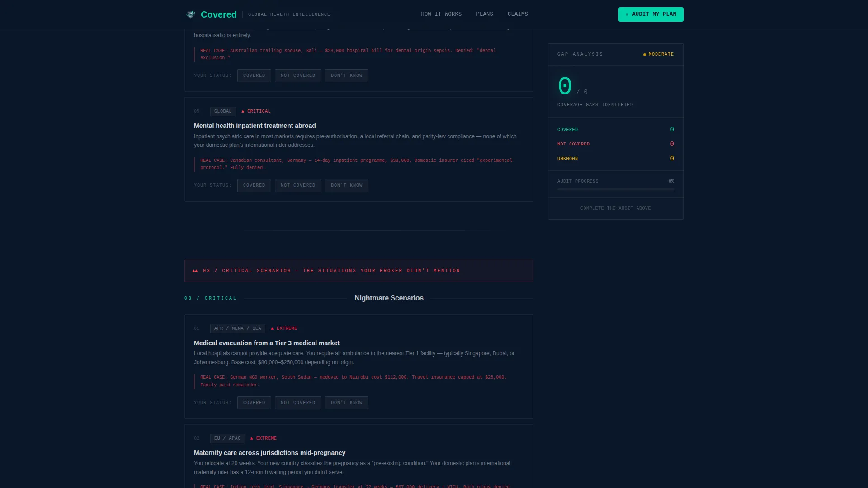Choose Don't Know for mental health inpatient
868x488 pixels.
[346, 185]
